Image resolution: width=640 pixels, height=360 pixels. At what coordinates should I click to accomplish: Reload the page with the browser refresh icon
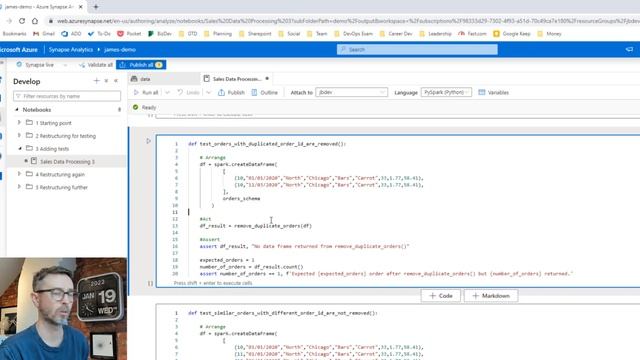tap(22, 21)
